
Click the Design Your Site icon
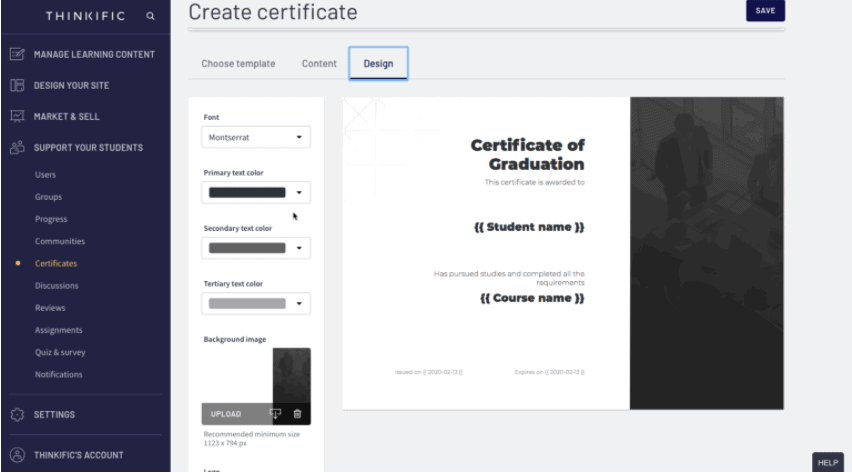[x=17, y=85]
